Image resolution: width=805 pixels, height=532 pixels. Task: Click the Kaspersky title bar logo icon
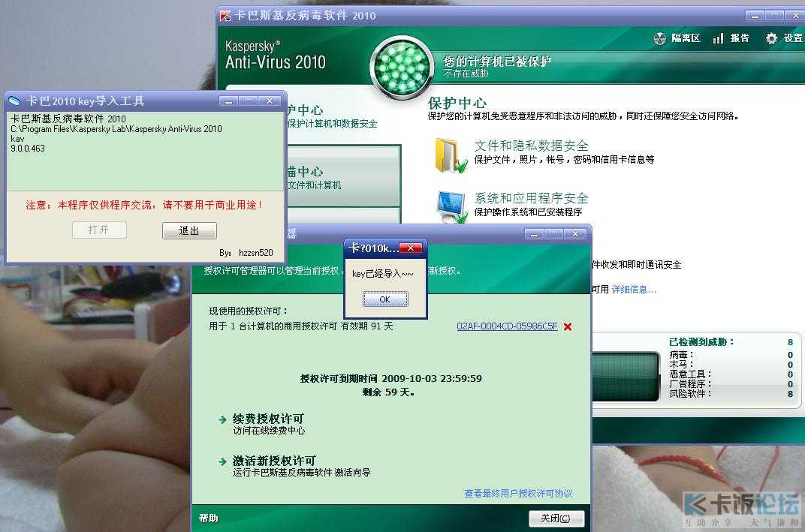(225, 16)
